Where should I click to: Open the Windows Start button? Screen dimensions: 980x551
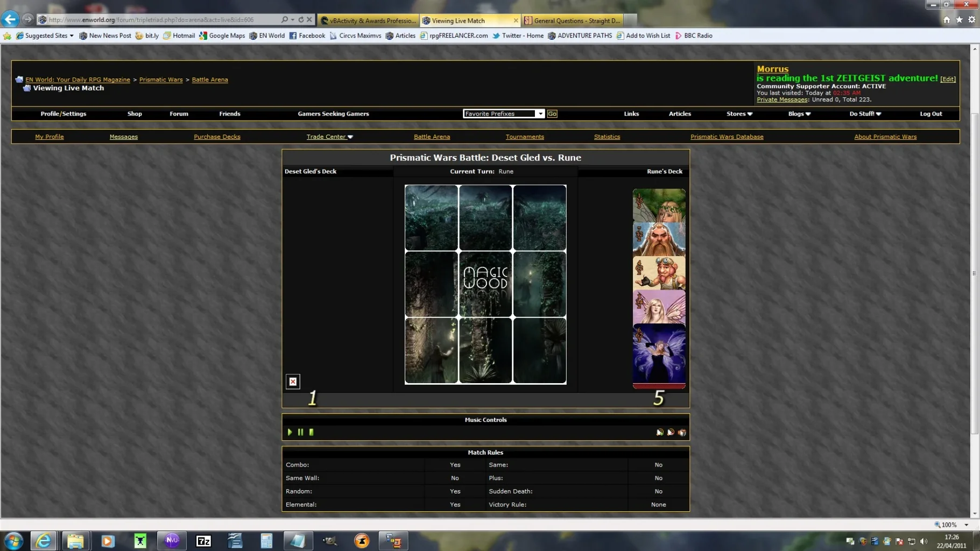tap(13, 541)
